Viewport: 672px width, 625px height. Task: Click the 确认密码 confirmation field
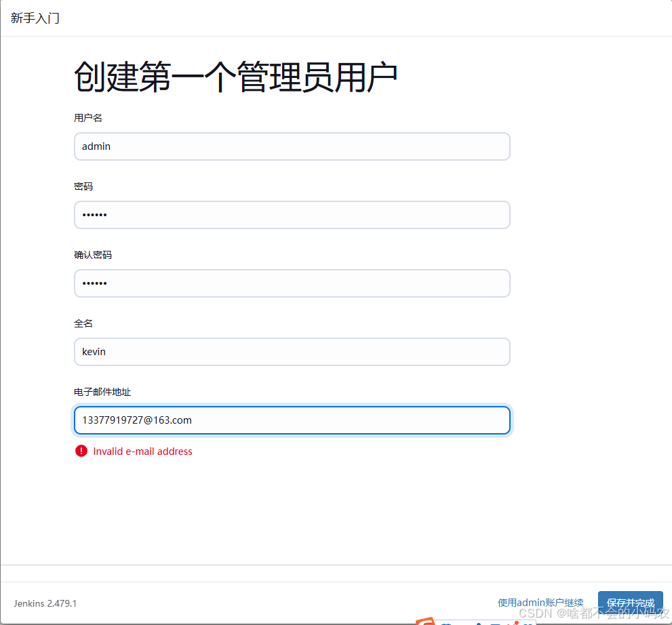[292, 283]
